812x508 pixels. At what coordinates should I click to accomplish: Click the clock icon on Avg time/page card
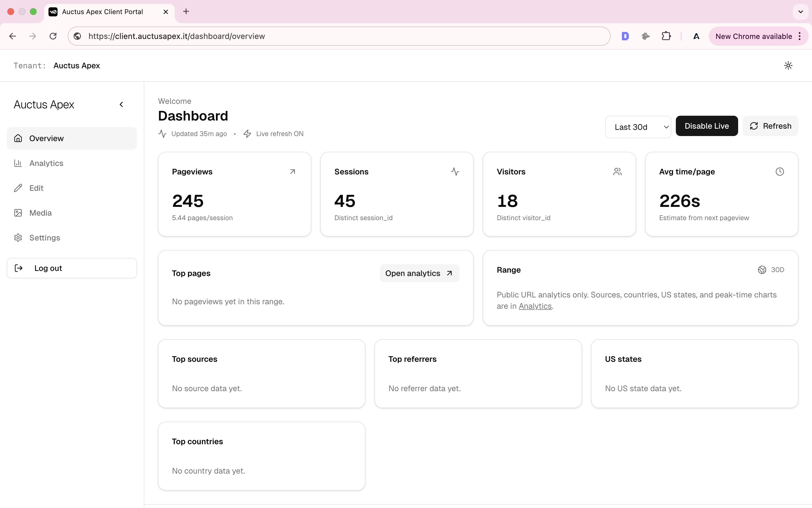(780, 172)
